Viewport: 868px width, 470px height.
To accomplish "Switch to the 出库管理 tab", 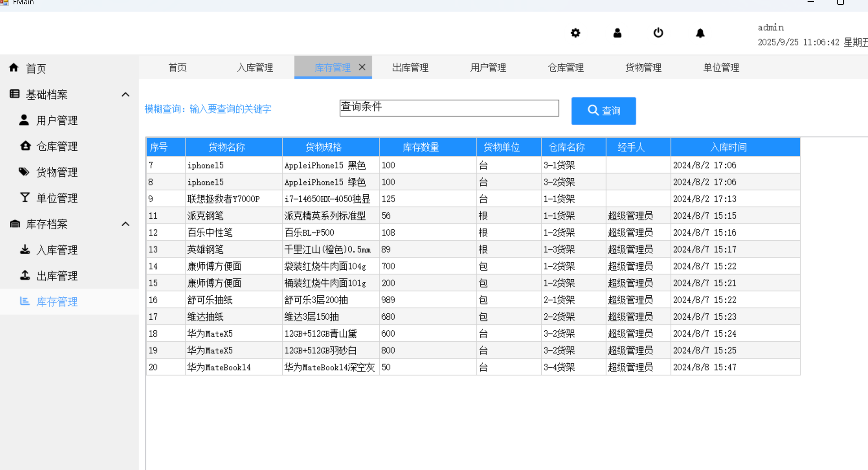I will click(410, 67).
